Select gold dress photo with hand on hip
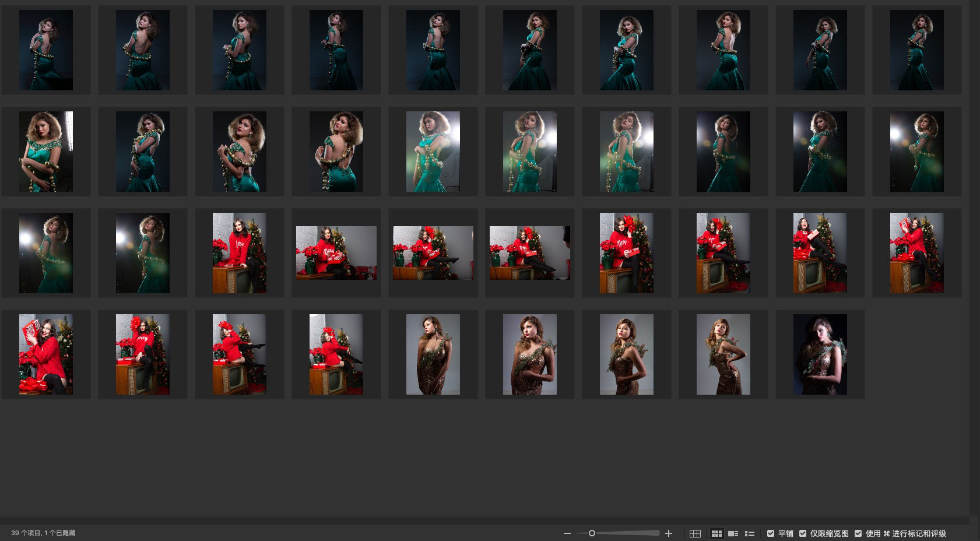Image resolution: width=980 pixels, height=541 pixels. [x=723, y=354]
